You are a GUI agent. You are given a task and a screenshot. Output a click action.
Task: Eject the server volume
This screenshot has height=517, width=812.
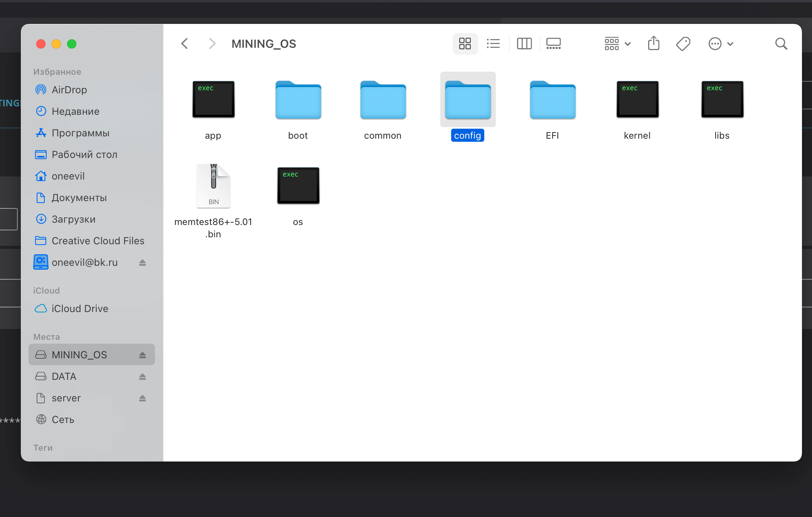tap(142, 398)
